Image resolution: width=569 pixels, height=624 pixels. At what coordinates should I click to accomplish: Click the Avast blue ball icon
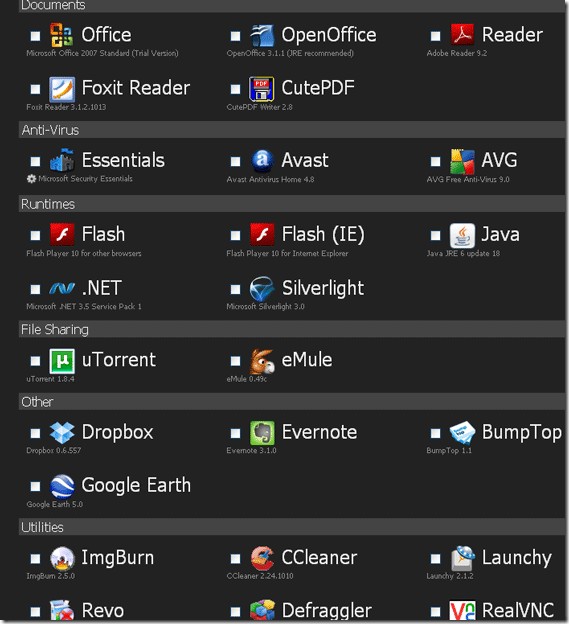coord(262,160)
